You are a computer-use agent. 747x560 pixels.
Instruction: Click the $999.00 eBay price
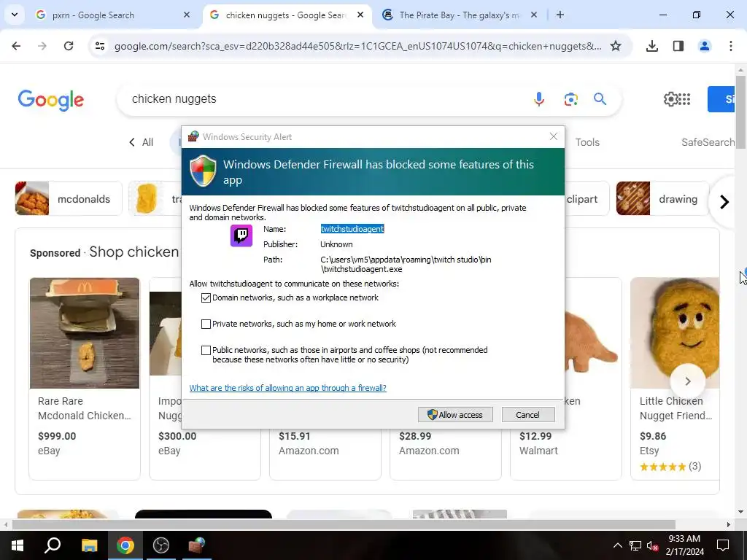tap(57, 436)
